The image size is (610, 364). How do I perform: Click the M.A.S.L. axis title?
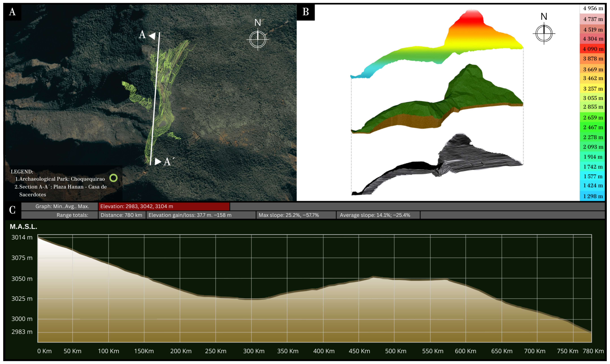[23, 227]
